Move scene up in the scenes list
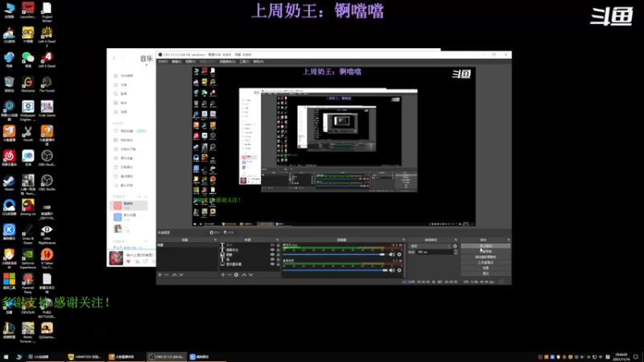 pyautogui.click(x=175, y=274)
